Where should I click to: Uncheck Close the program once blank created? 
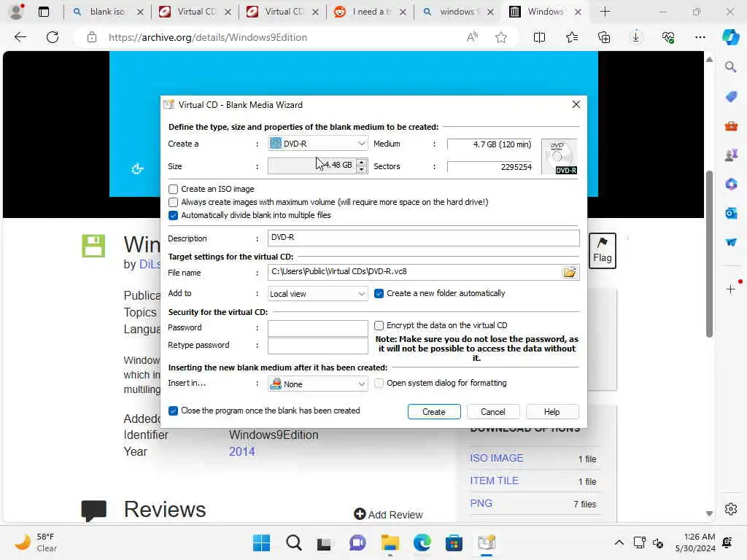click(173, 411)
